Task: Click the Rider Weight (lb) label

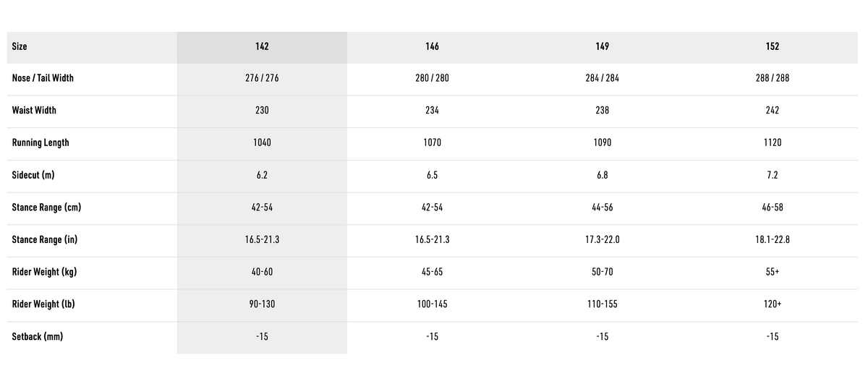Action: [x=43, y=304]
